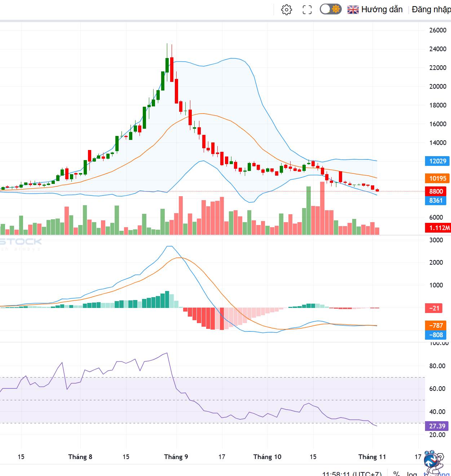Toggle the dark/light theme switch
The height and width of the screenshot is (476, 451).
(331, 9)
